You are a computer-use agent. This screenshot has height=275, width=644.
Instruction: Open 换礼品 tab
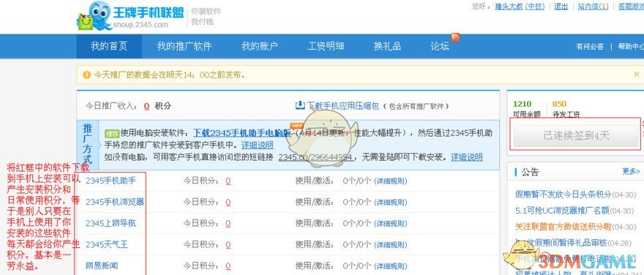pyautogui.click(x=387, y=46)
